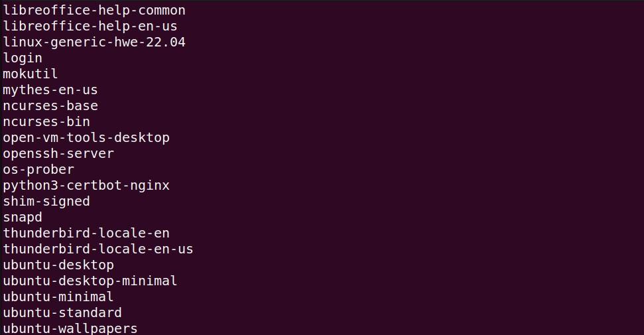Click open-vm-tools-desktop in the list
The height and width of the screenshot is (335, 644).
[x=86, y=138]
